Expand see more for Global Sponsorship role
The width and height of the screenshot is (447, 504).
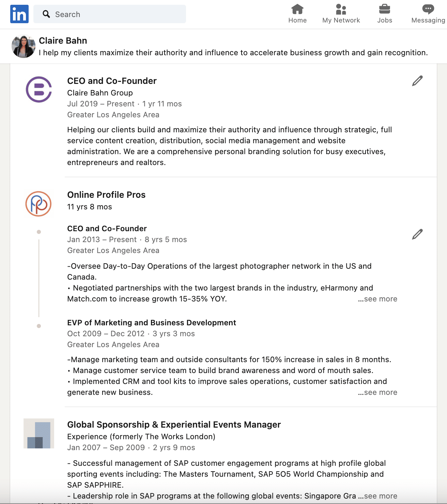point(380,496)
